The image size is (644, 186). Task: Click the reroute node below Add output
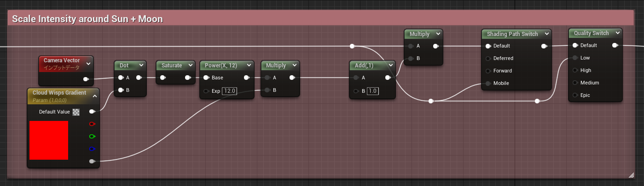click(x=430, y=101)
